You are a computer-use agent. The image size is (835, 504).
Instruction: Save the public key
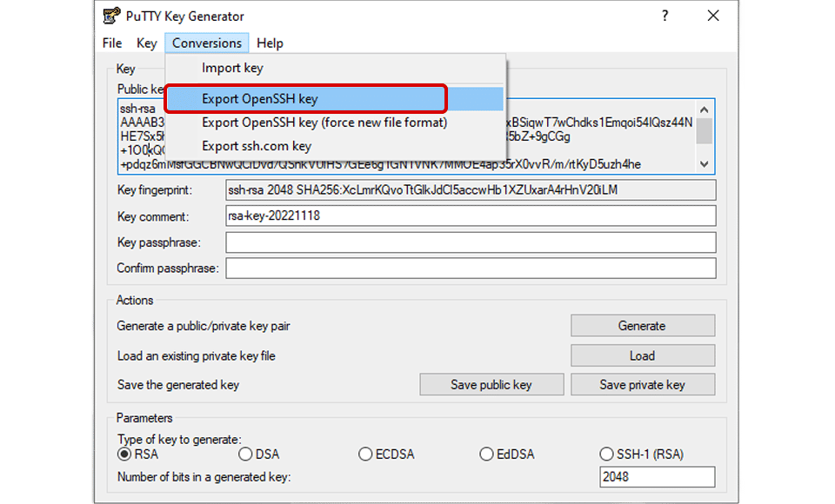pyautogui.click(x=491, y=384)
